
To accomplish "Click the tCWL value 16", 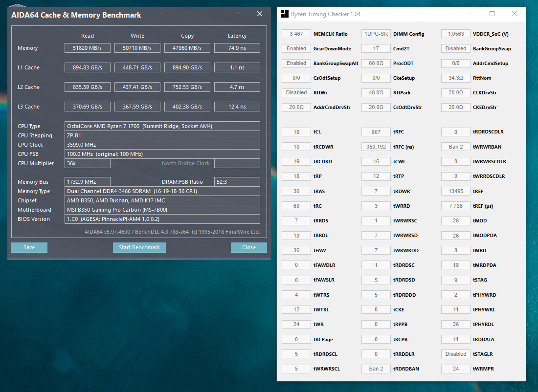I will coord(376,161).
